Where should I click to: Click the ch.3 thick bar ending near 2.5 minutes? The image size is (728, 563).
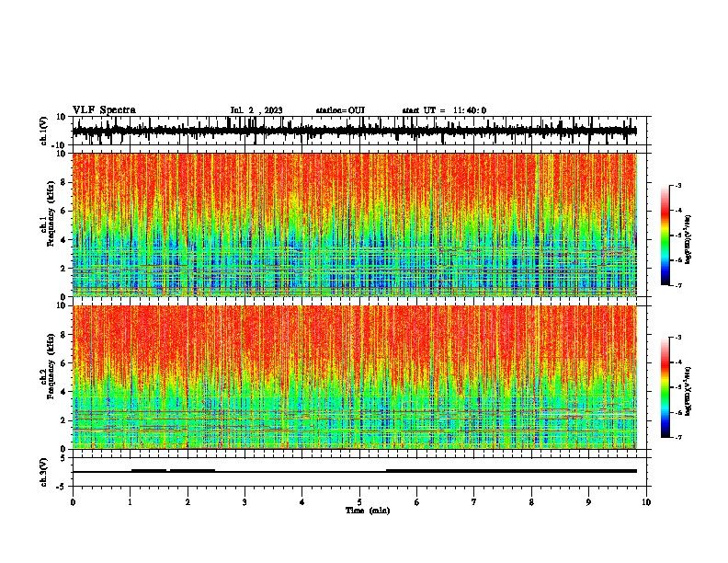pos(192,471)
